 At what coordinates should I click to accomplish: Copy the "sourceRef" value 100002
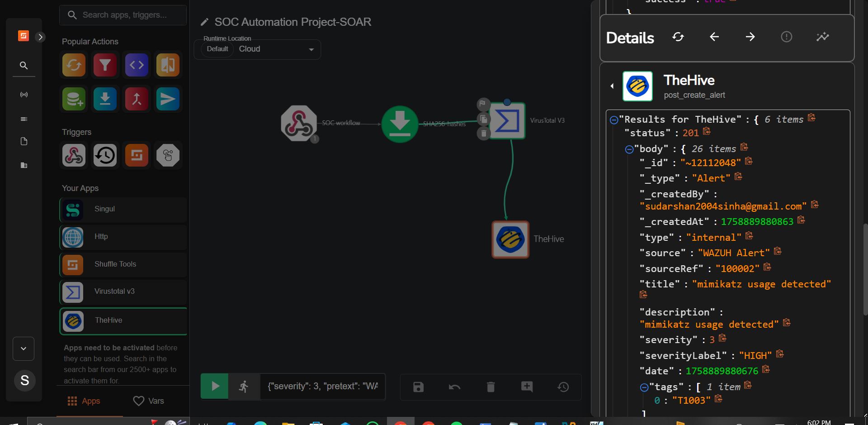point(767,267)
